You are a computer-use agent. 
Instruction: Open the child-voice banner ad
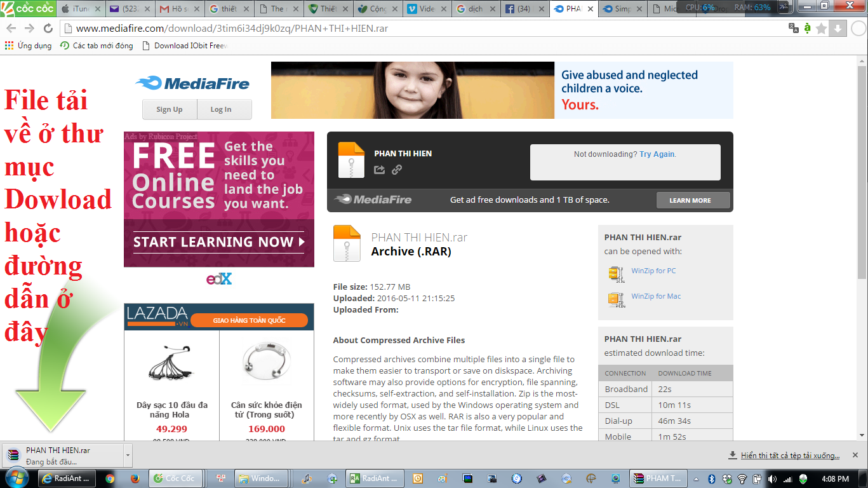(502, 90)
